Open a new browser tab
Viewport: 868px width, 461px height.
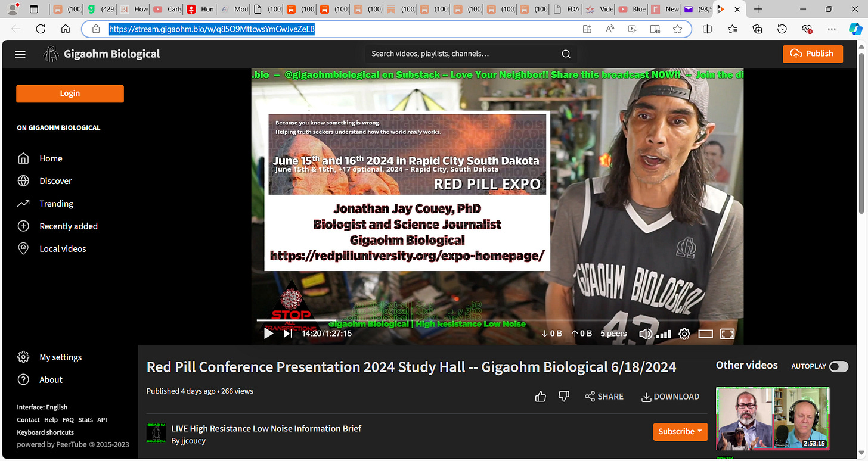758,9
